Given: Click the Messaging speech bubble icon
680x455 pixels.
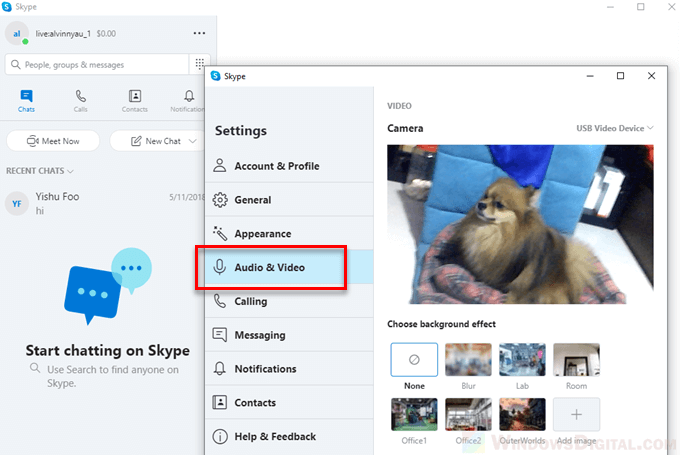Looking at the screenshot, I should (x=220, y=335).
